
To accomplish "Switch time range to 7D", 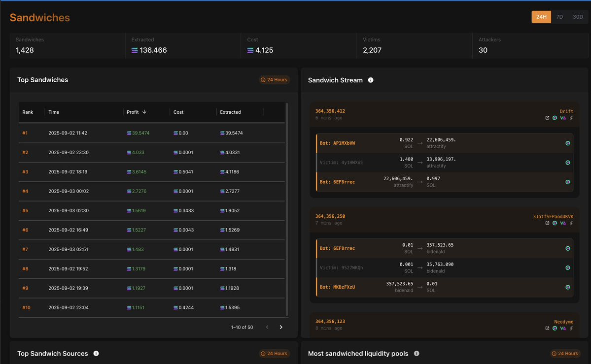I will coord(560,17).
